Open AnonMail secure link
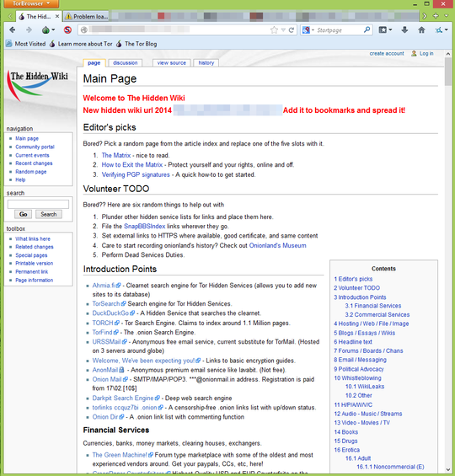Viewport: 455px width, 476px height. pos(109,370)
